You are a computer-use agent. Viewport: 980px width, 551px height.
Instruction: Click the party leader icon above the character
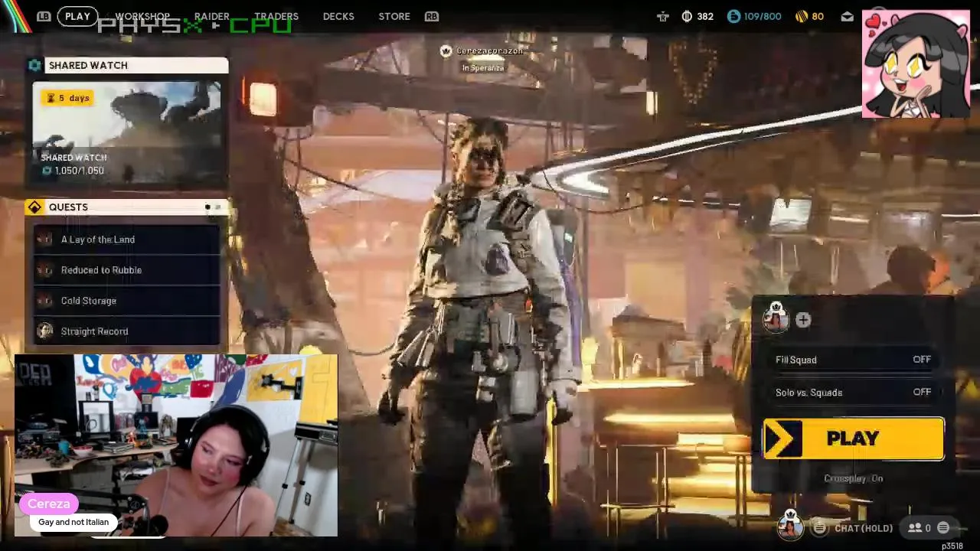tap(446, 51)
